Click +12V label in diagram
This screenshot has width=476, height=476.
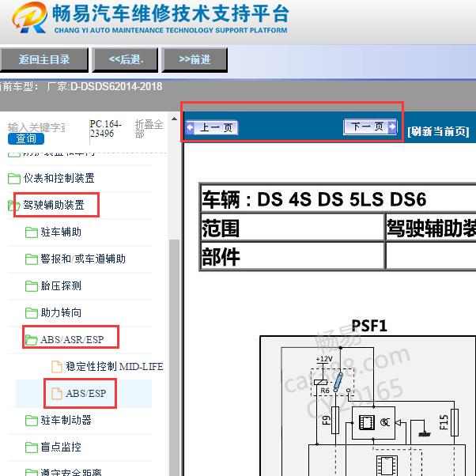point(324,359)
